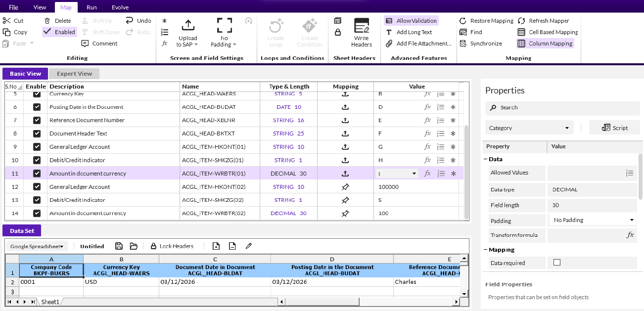Click list icon beside Allowed Values
The height and width of the screenshot is (311, 644).
pyautogui.click(x=630, y=173)
